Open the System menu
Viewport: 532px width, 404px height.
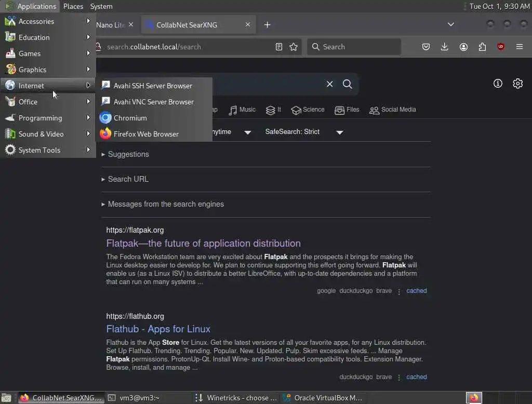tap(101, 6)
